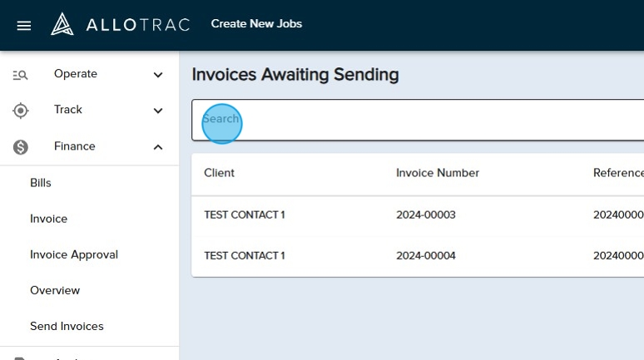This screenshot has height=360, width=644.
Task: Click the Finance dollar sign icon
Action: tap(21, 147)
